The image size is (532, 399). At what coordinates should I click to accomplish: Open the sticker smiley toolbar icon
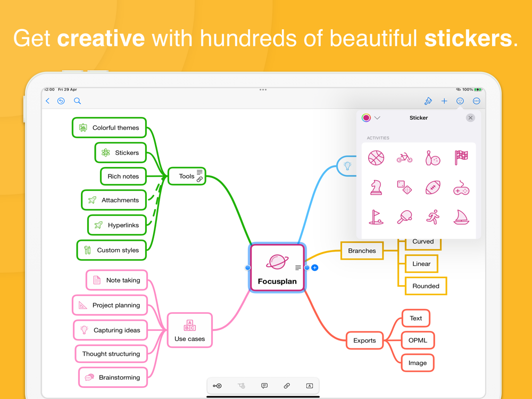[460, 101]
